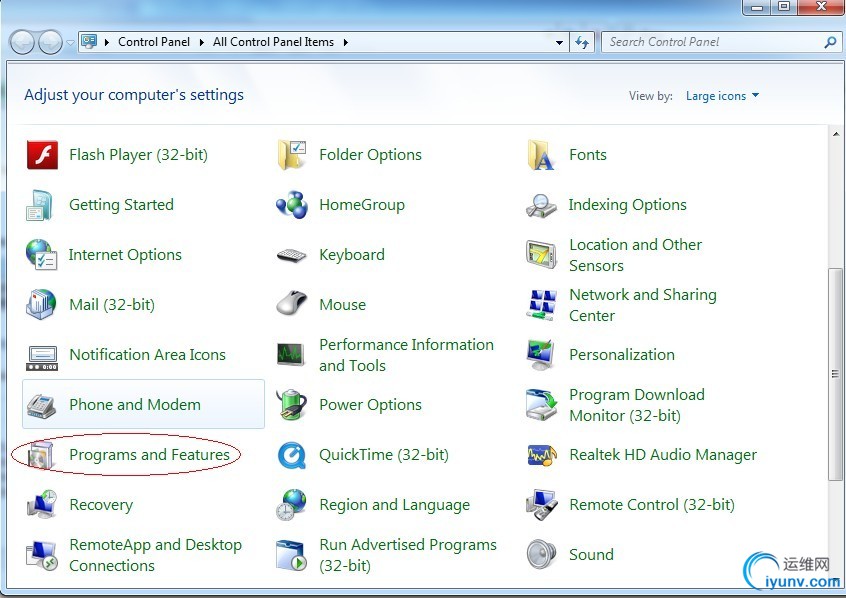Close the Control Panel window
846x598 pixels.
click(x=821, y=7)
